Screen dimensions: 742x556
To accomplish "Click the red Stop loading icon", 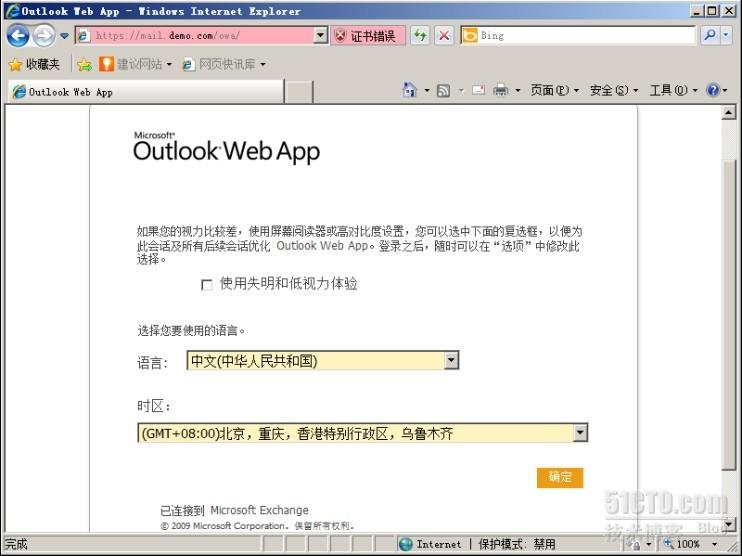I will 444,35.
